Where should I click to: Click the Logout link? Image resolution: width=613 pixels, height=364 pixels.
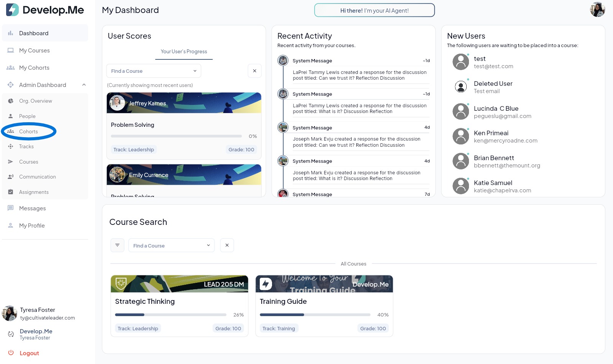[29, 353]
